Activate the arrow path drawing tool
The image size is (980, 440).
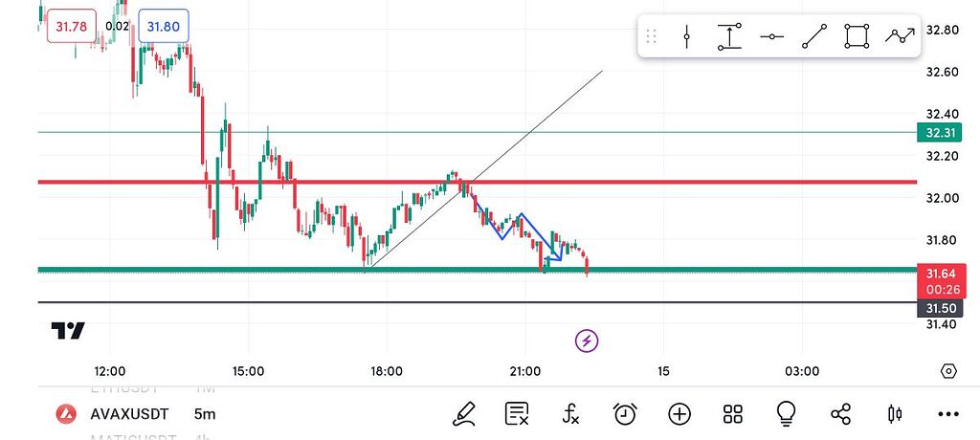tap(899, 37)
